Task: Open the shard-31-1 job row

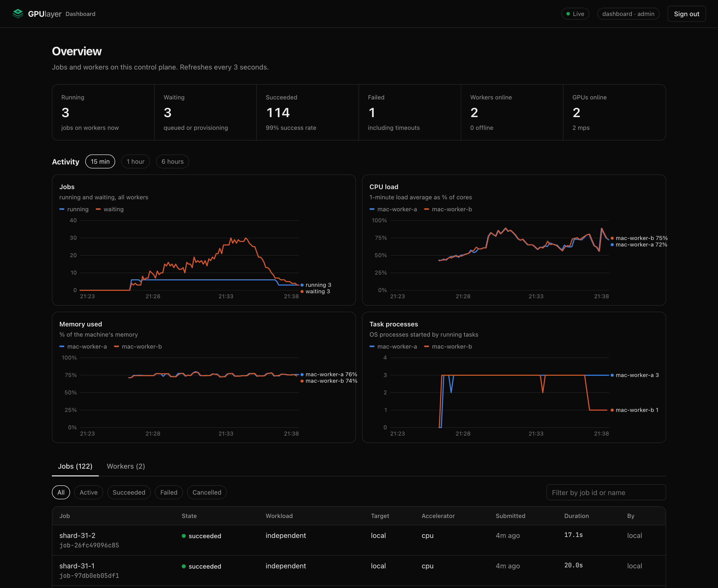Action: (359, 571)
